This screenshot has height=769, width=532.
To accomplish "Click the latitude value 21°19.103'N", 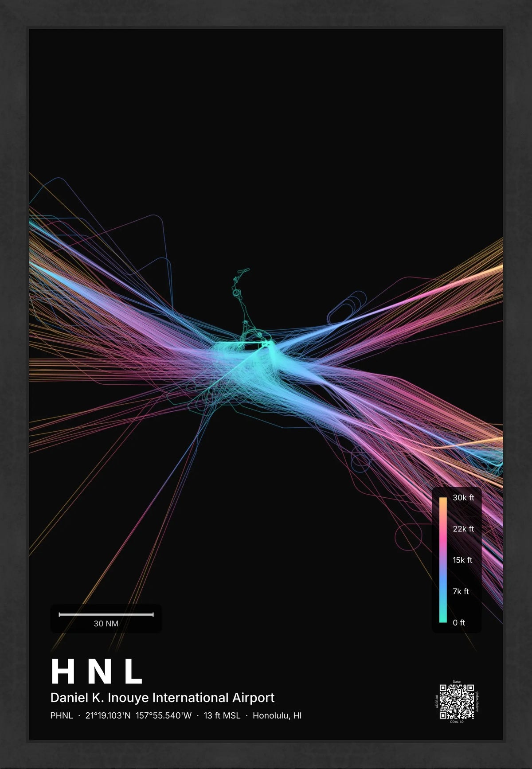I will point(108,715).
